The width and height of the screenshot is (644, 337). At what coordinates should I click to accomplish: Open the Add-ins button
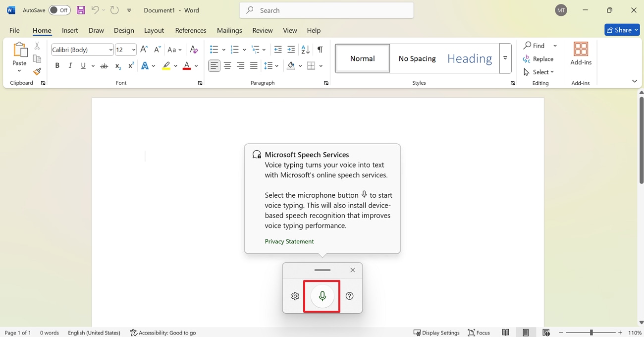pyautogui.click(x=581, y=54)
